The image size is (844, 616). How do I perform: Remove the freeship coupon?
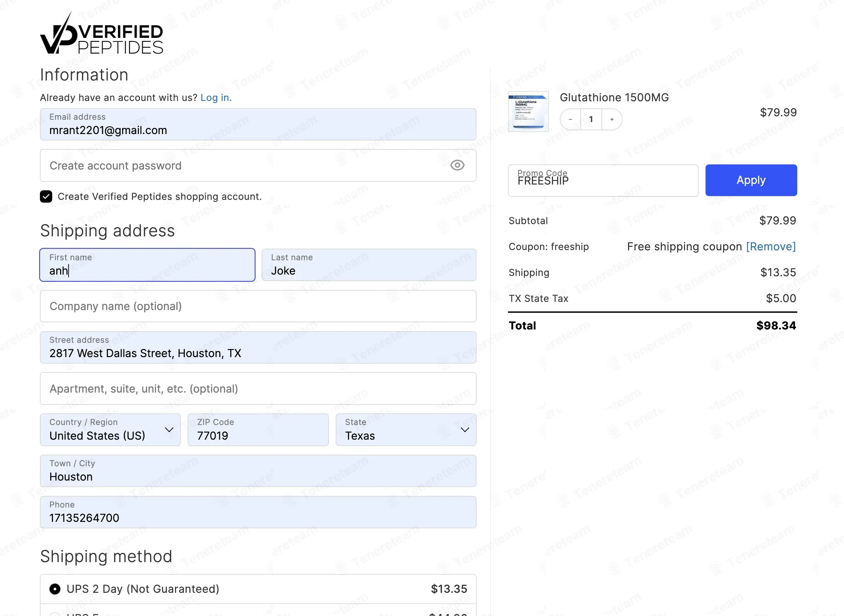771,247
